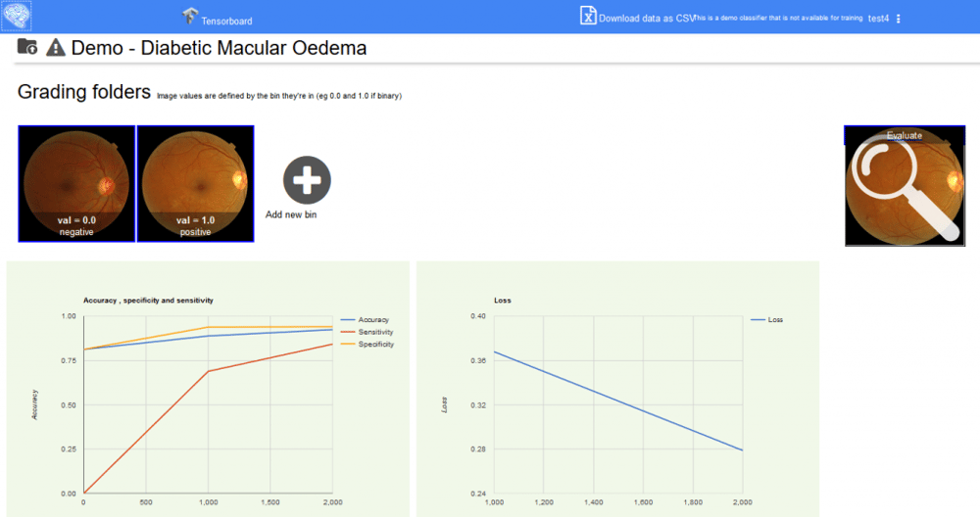Open the negative val = 0.0 folder
Screen dimensions: 980x517
coord(76,183)
